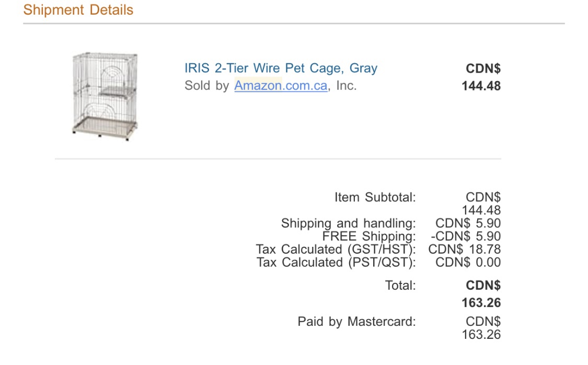Click the pet cage product thumbnail
Screen dimensions: 588x365
tap(105, 97)
